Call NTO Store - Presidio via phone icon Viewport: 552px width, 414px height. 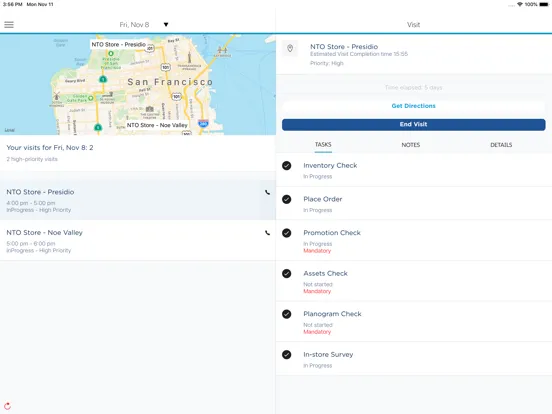[x=268, y=193]
